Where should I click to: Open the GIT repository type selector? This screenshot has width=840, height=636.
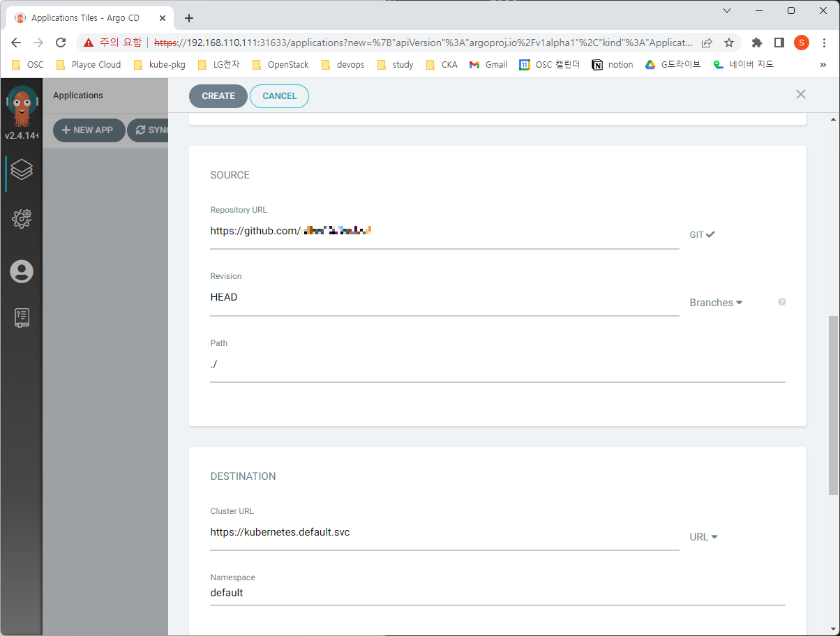(x=703, y=235)
